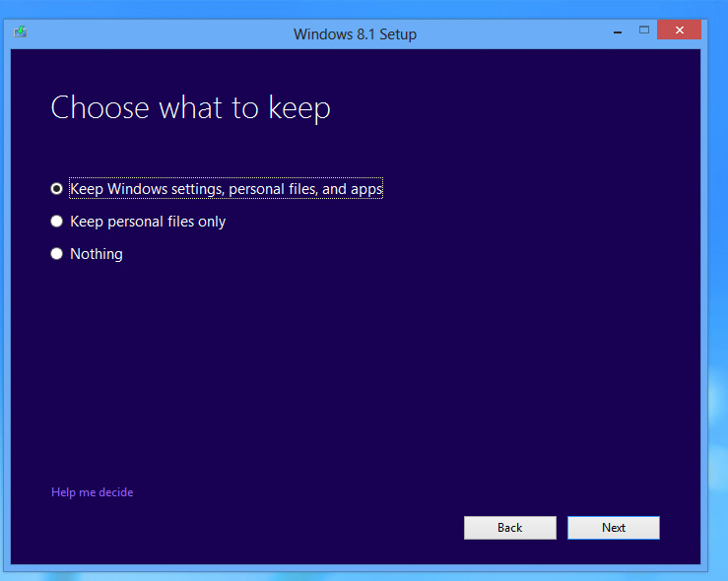Continue setup with the Next button
The width and height of the screenshot is (728, 581).
point(614,528)
